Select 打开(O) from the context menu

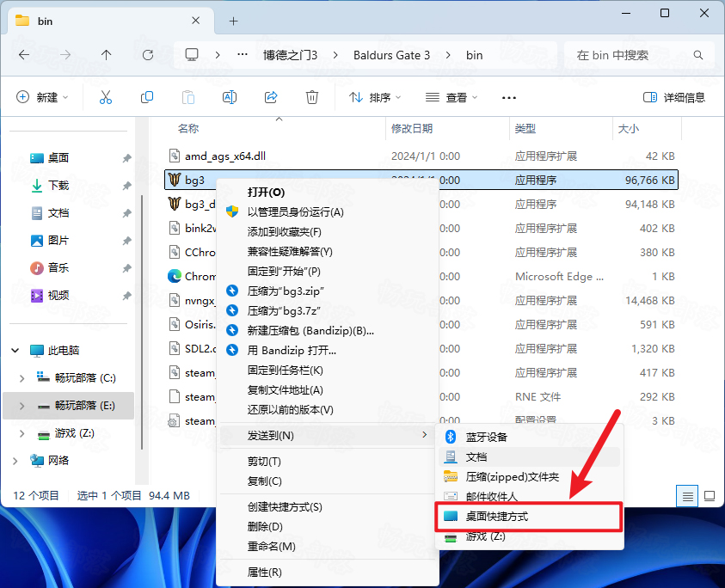tap(328, 192)
